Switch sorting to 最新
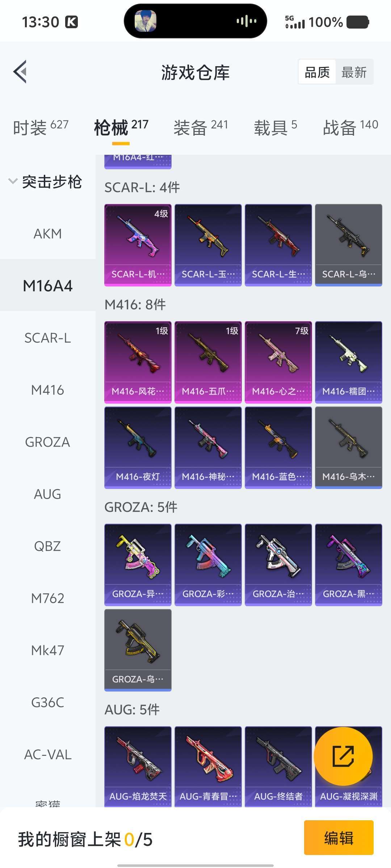Image resolution: width=391 pixels, height=868 pixels. [x=354, y=72]
